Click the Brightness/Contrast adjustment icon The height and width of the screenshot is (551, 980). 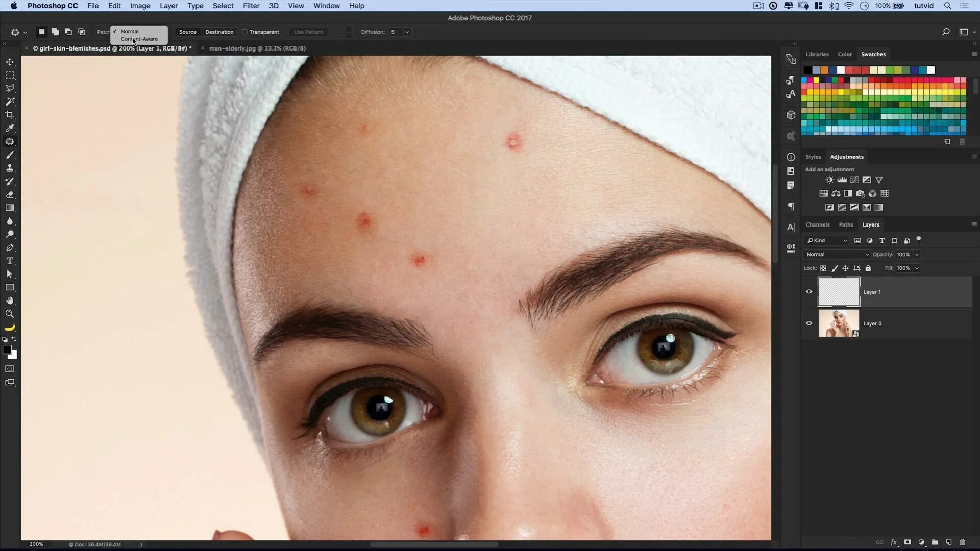[829, 180]
